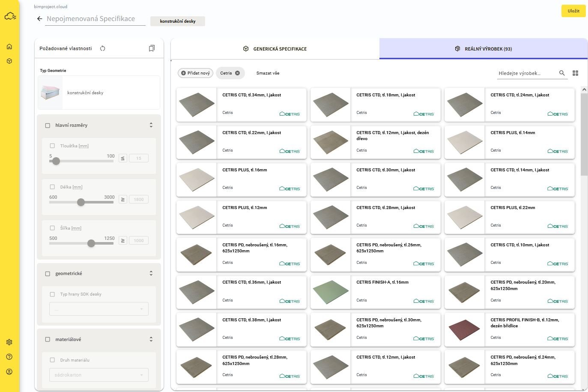Screen dimensions: 588x392
Task: Enable the Tloušťka checkbox
Action: (52, 146)
